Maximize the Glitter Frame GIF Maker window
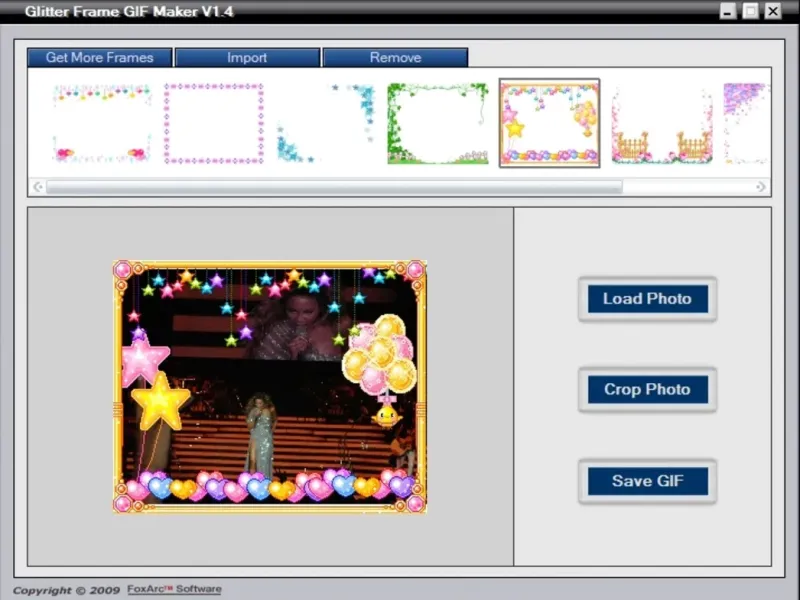The height and width of the screenshot is (600, 800). point(751,11)
